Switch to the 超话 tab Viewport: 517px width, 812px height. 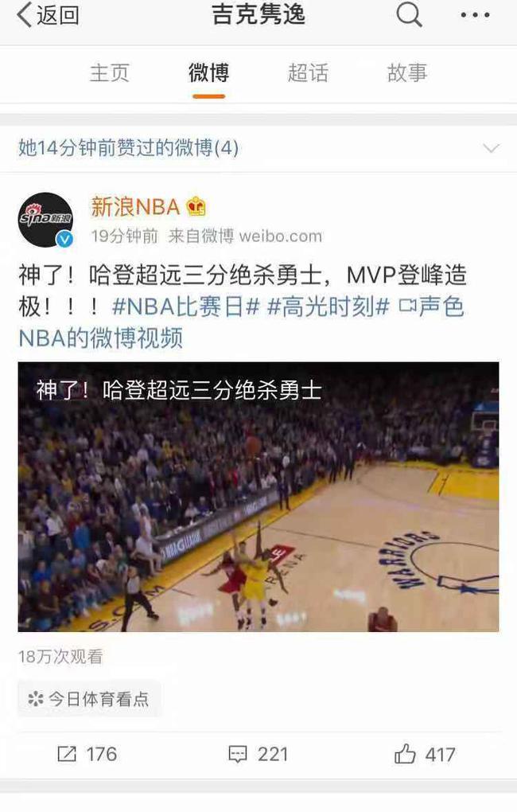click(x=308, y=73)
